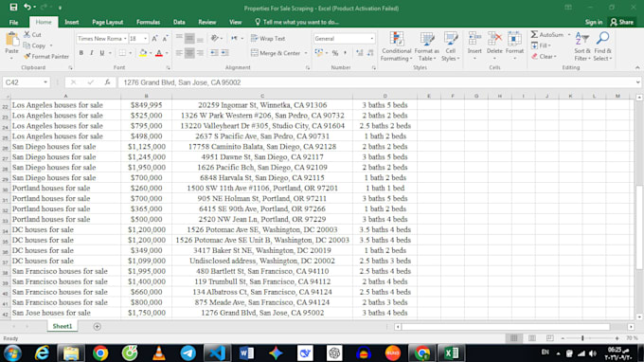Open the font name dropdown

click(x=125, y=39)
